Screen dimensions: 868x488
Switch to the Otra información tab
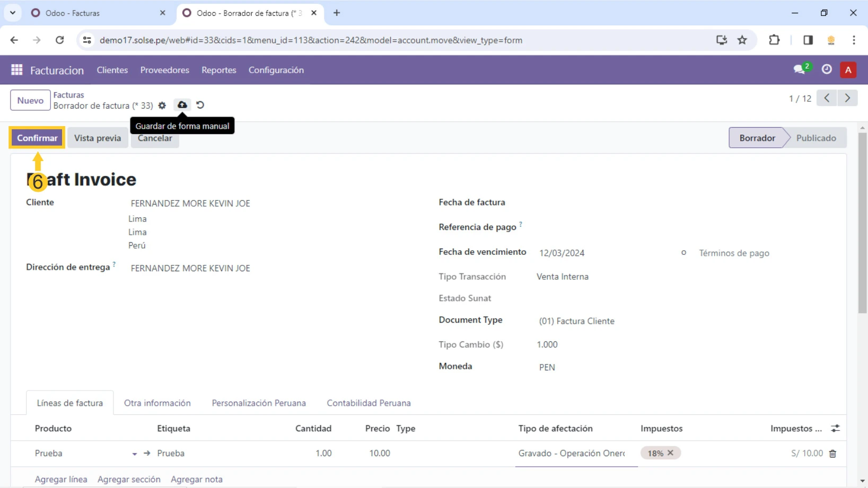click(x=157, y=403)
